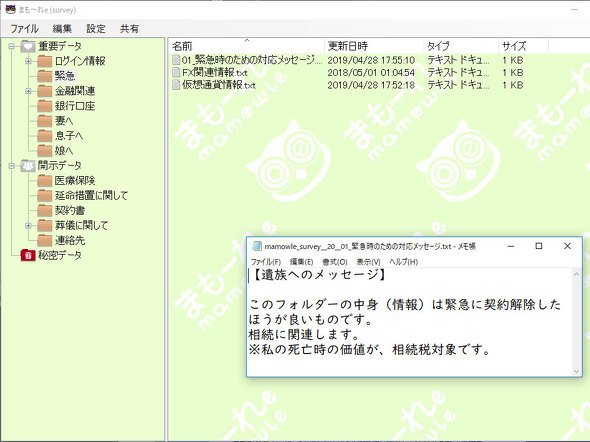Click the 娘へ folder icon

pos(44,151)
